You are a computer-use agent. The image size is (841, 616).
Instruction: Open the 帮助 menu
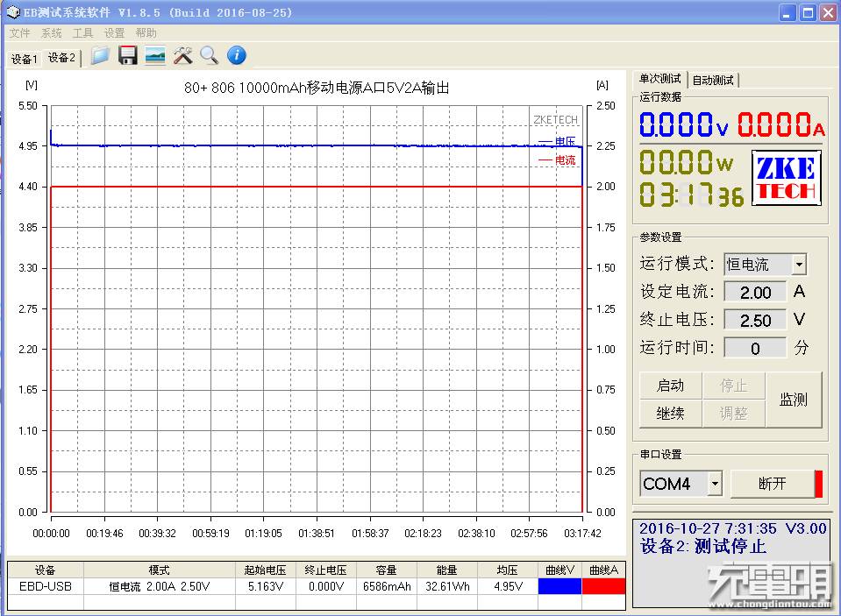pyautogui.click(x=146, y=33)
